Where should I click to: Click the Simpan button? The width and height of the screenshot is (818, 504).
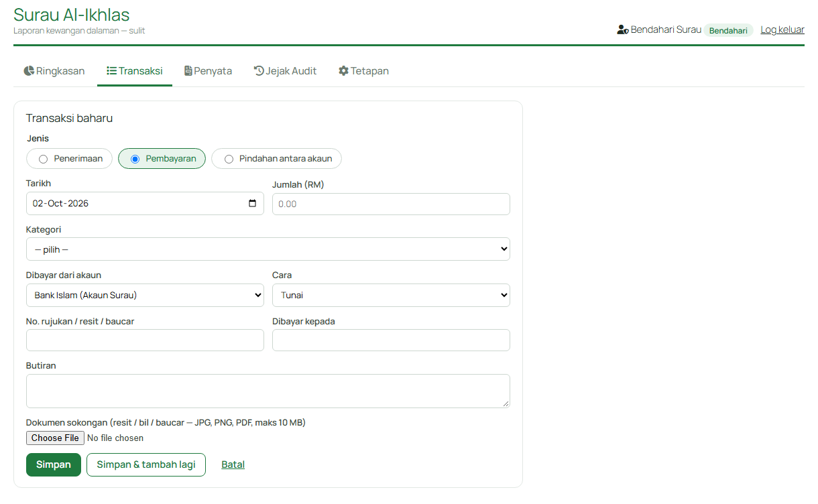pos(54,464)
